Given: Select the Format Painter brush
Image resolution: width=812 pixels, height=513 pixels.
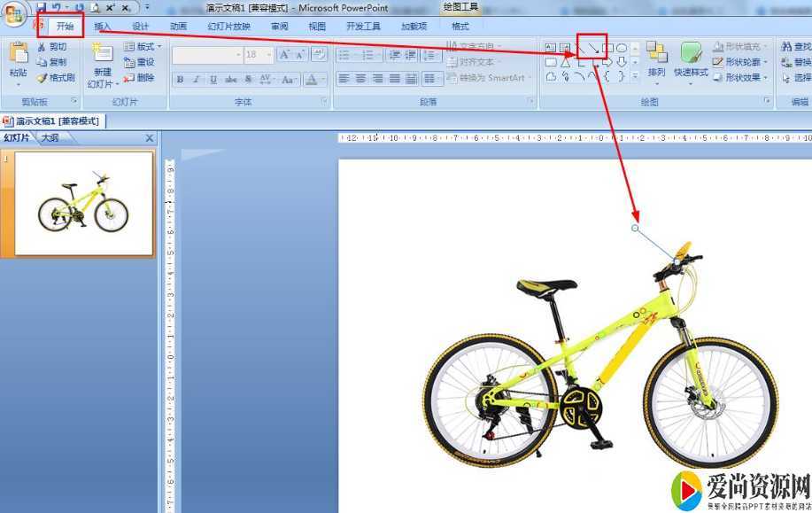Looking at the screenshot, I should pyautogui.click(x=56, y=78).
